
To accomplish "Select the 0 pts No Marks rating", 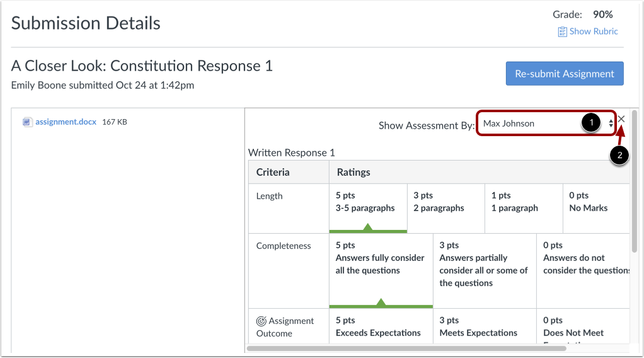I will click(596, 209).
